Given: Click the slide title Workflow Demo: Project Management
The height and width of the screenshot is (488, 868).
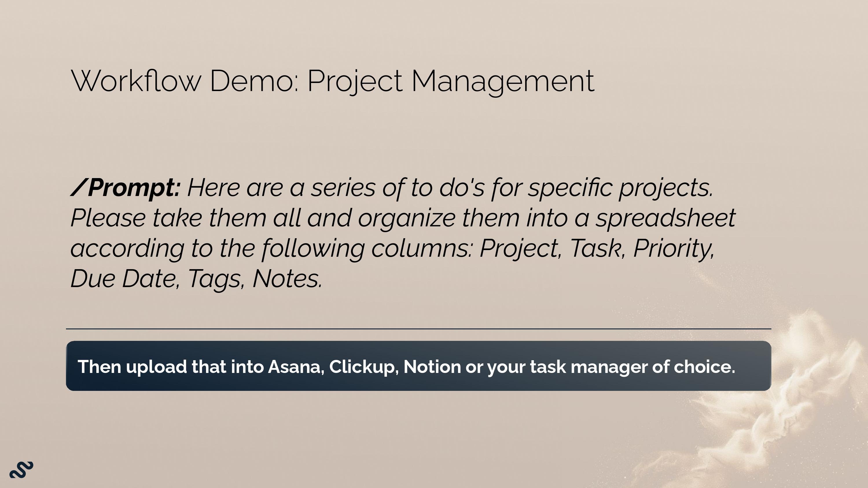Looking at the screenshot, I should point(332,82).
